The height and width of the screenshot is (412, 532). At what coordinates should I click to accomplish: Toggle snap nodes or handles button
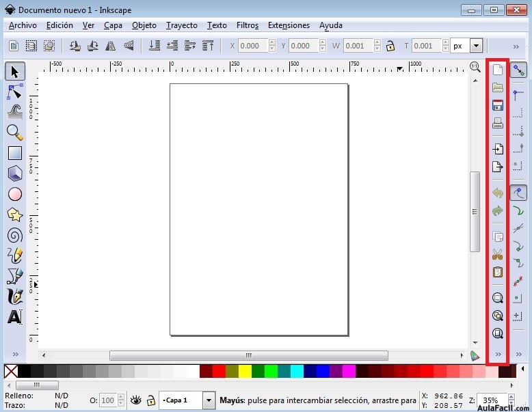pos(518,193)
